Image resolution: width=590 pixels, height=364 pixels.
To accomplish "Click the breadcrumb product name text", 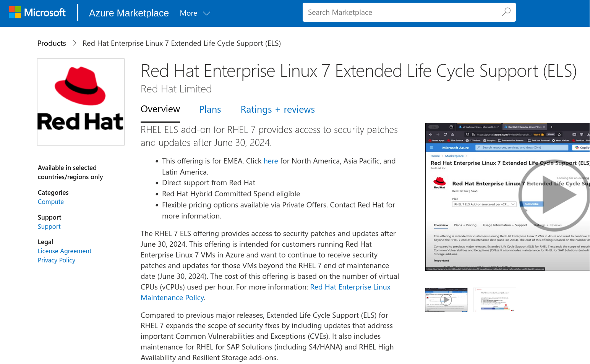I will click(182, 43).
